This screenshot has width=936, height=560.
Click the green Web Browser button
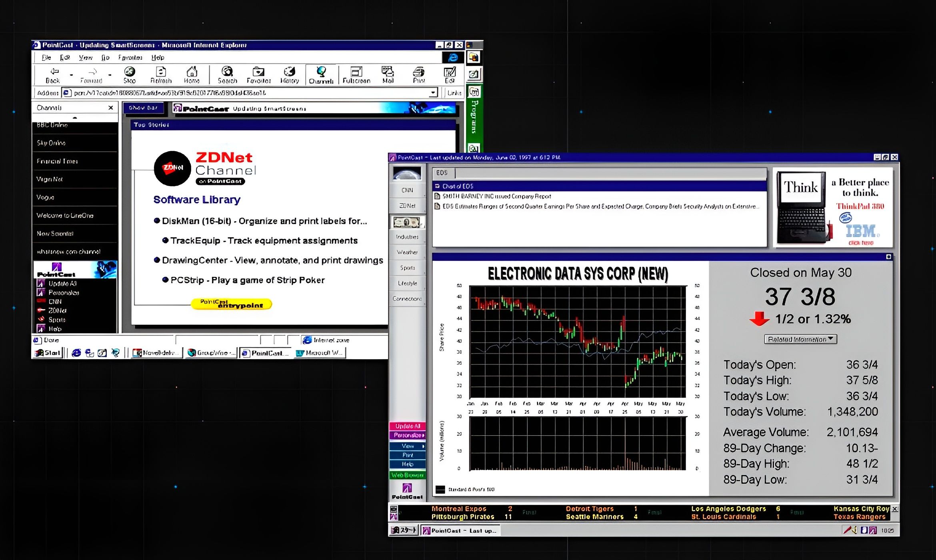(407, 475)
